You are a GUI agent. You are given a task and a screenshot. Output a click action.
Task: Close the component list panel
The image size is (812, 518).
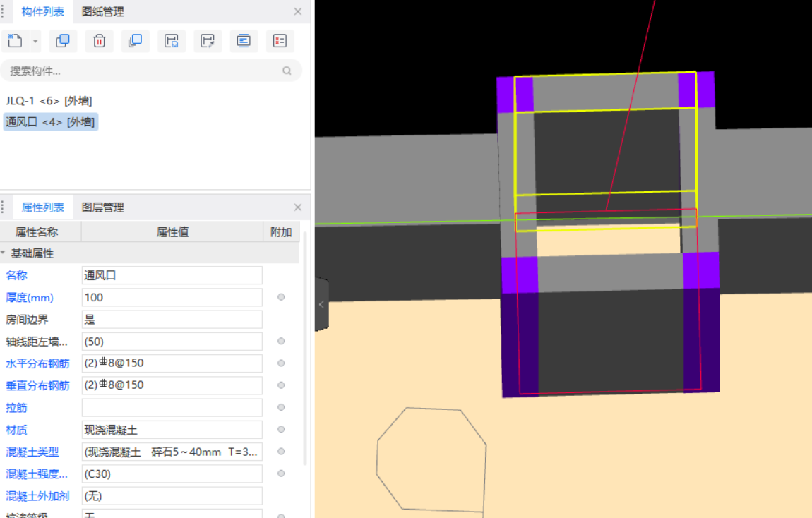298,11
